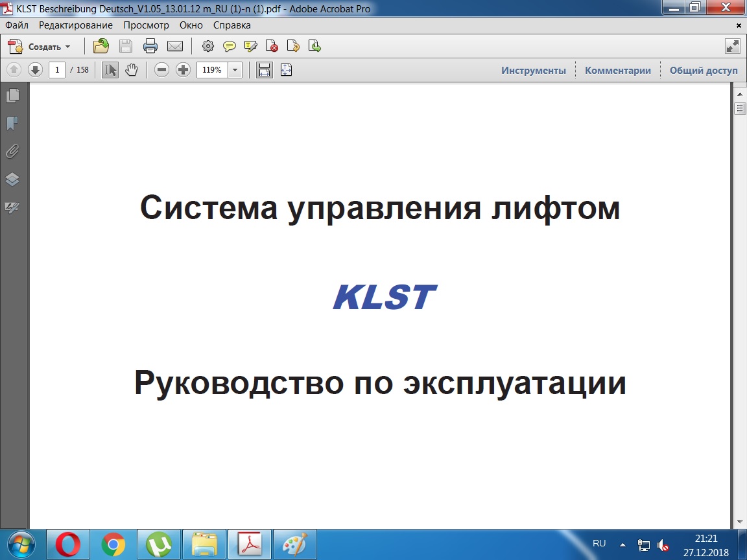Open the Файл menu
This screenshot has width=747, height=560.
pos(17,25)
